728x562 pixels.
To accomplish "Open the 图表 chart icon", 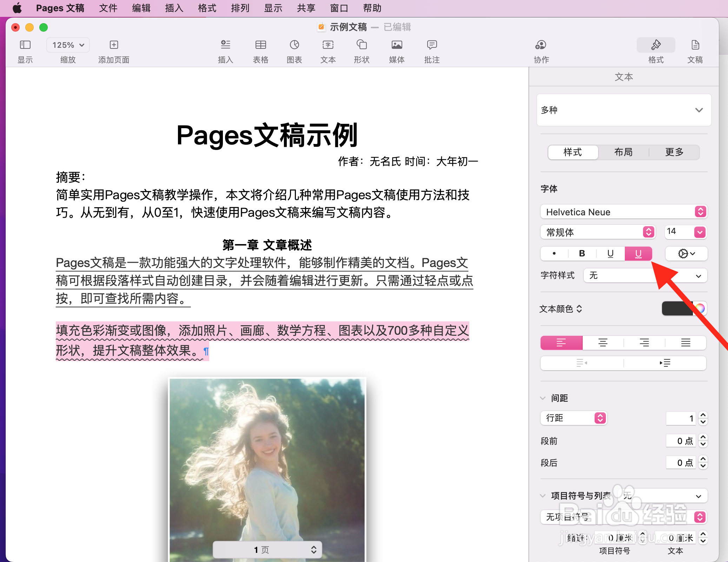I will pos(294,45).
